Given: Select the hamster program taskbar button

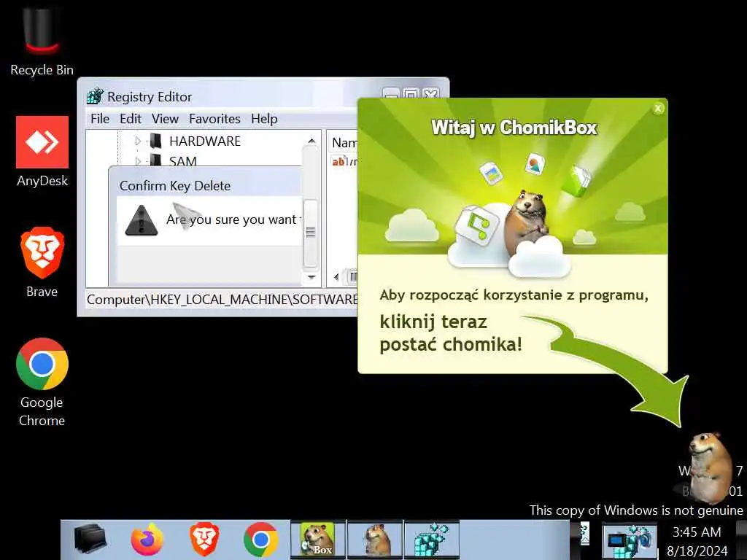Looking at the screenshot, I should point(376,540).
